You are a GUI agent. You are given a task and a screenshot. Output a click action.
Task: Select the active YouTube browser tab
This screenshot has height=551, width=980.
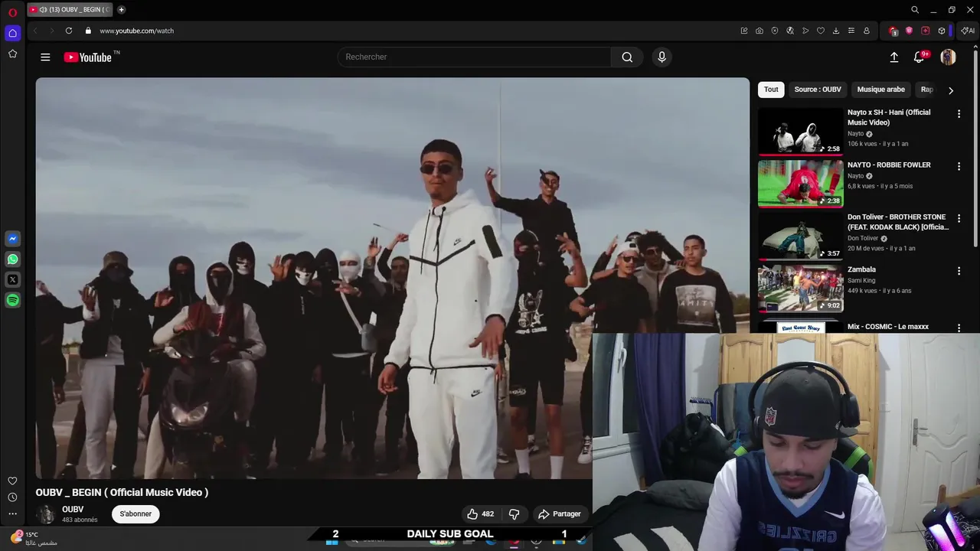[70, 10]
